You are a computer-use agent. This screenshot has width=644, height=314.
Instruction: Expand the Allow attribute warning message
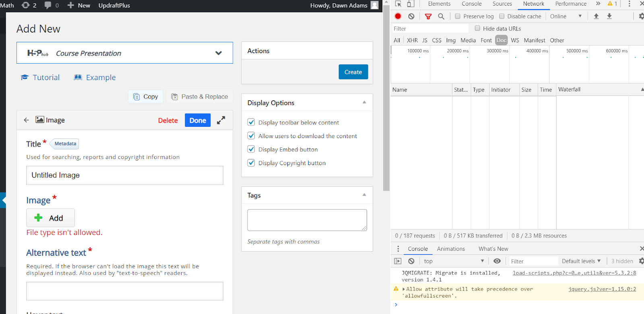(404, 289)
